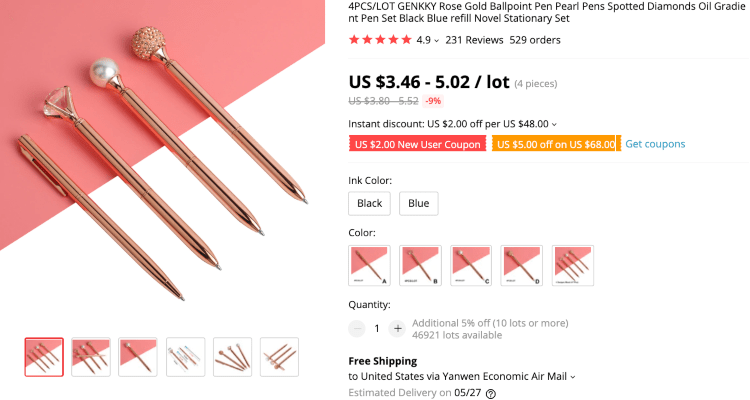Open the 231 Reviews link
The image size is (750, 400).
pos(474,40)
